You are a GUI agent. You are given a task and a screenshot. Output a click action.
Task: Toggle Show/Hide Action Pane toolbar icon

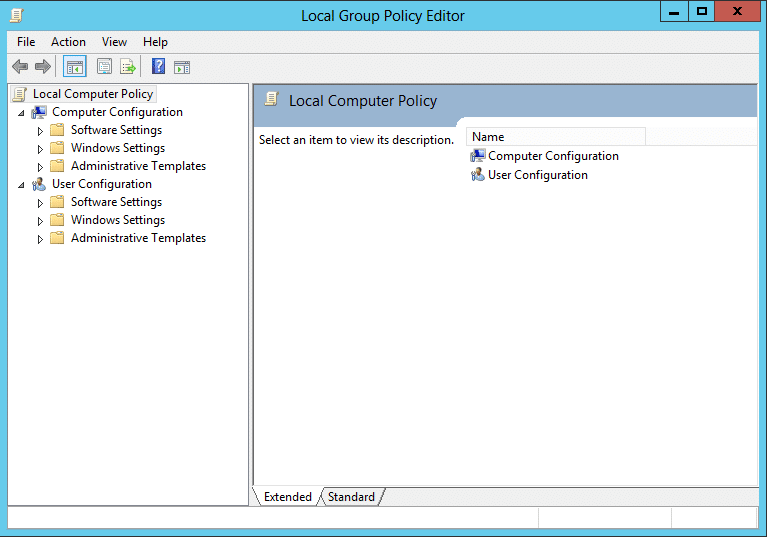click(x=182, y=67)
